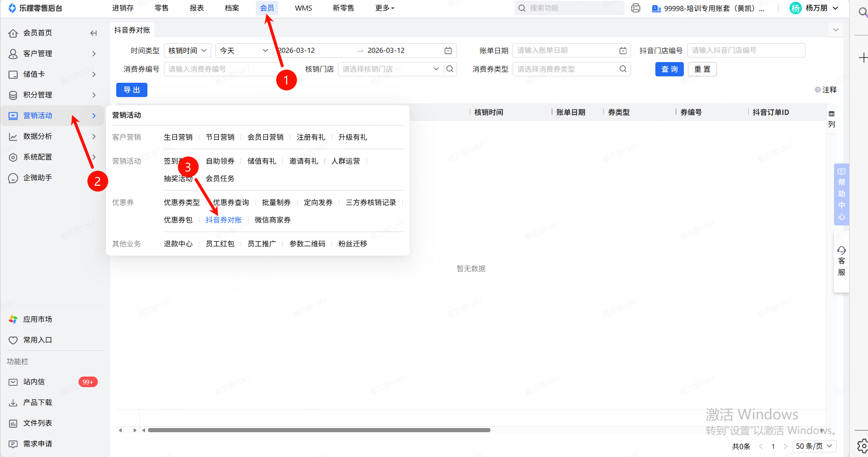The image size is (868, 457).
Task: Switch to the 抖音券对账 tab
Action: click(x=132, y=30)
